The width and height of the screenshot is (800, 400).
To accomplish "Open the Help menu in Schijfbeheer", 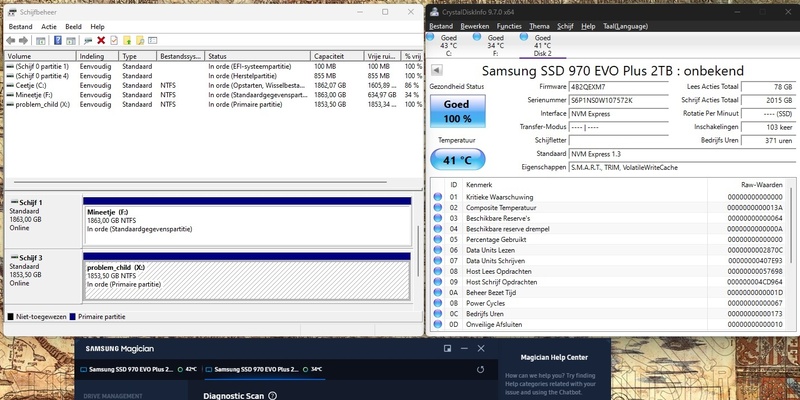I will [x=97, y=27].
